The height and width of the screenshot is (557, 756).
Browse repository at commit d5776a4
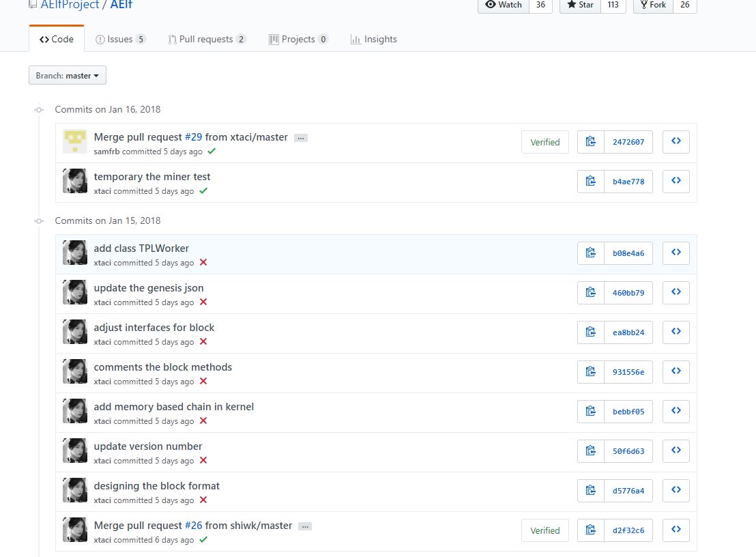tap(676, 491)
